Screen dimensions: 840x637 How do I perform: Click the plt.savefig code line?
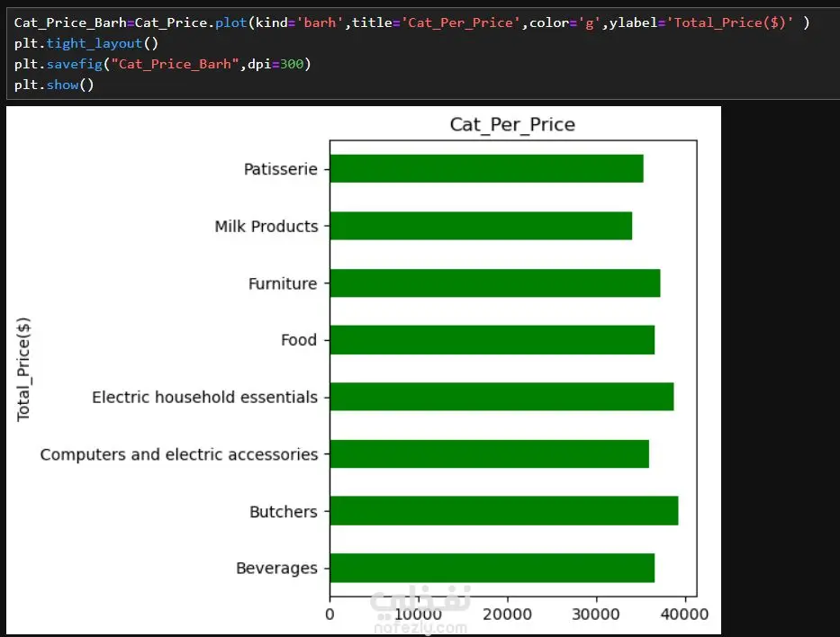pyautogui.click(x=162, y=64)
